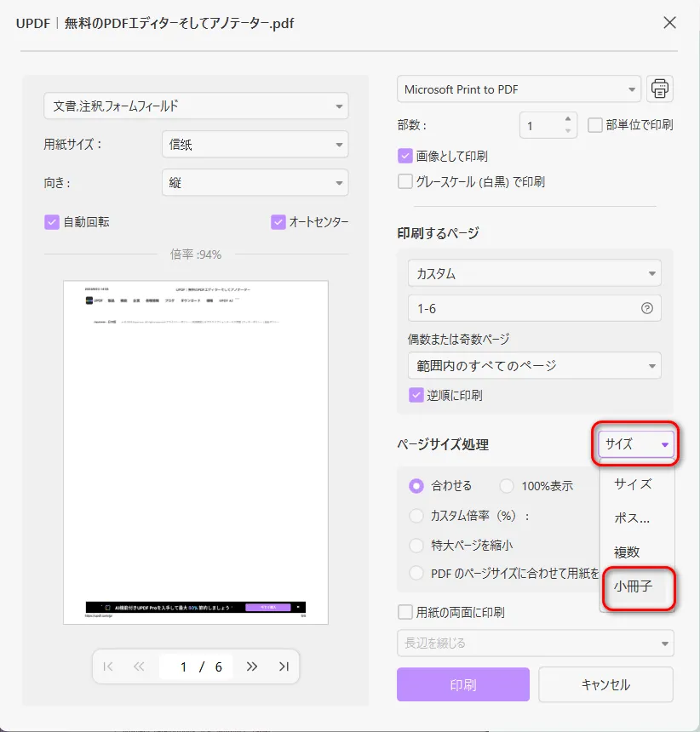Uncheck 逆順に印刷 option
700x732 pixels.
pyautogui.click(x=416, y=396)
